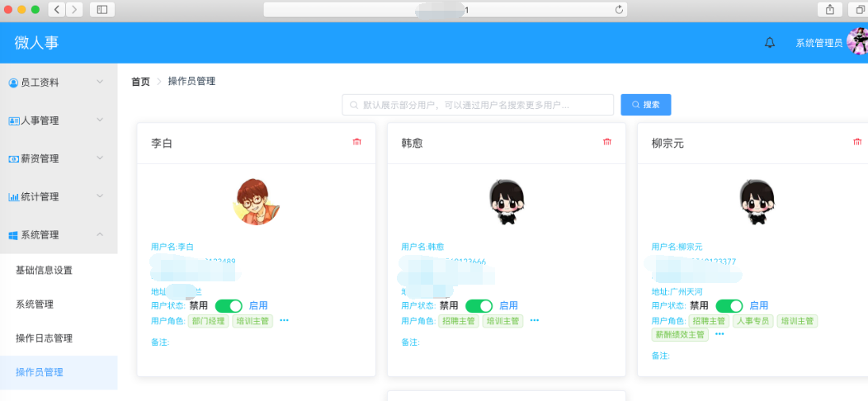
Task: Reload the page with refresh icon
Action: (x=619, y=9)
